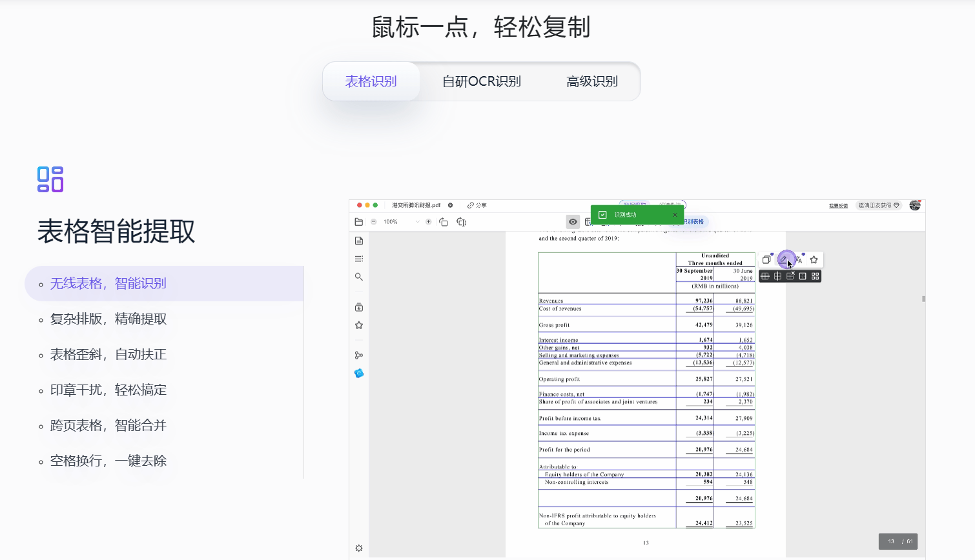Select 跨页表格，智能合并 in feature list

click(x=108, y=426)
